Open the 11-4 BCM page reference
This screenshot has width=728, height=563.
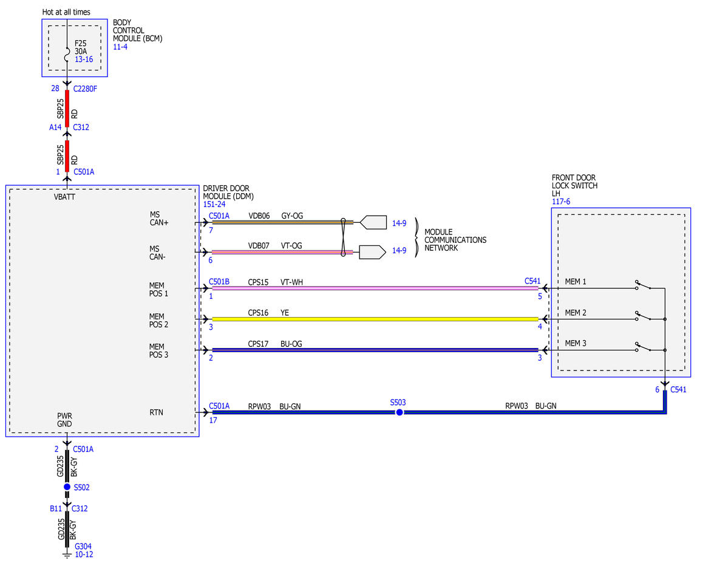pos(120,47)
